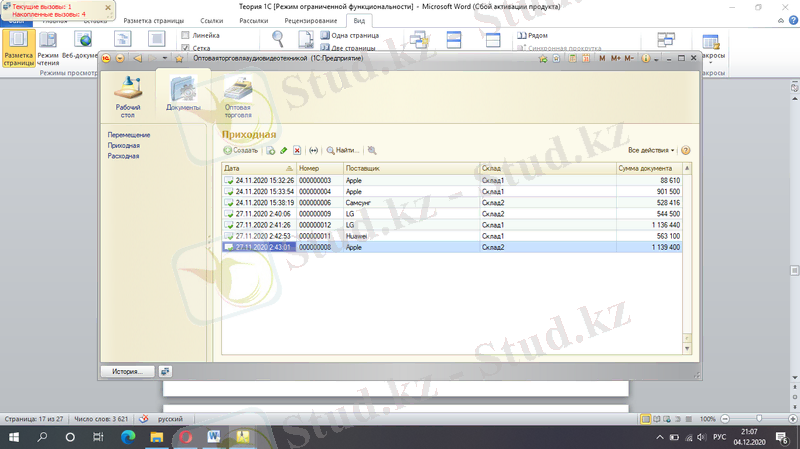Select Рядом side-by-side view option
800x449 pixels.
click(533, 35)
